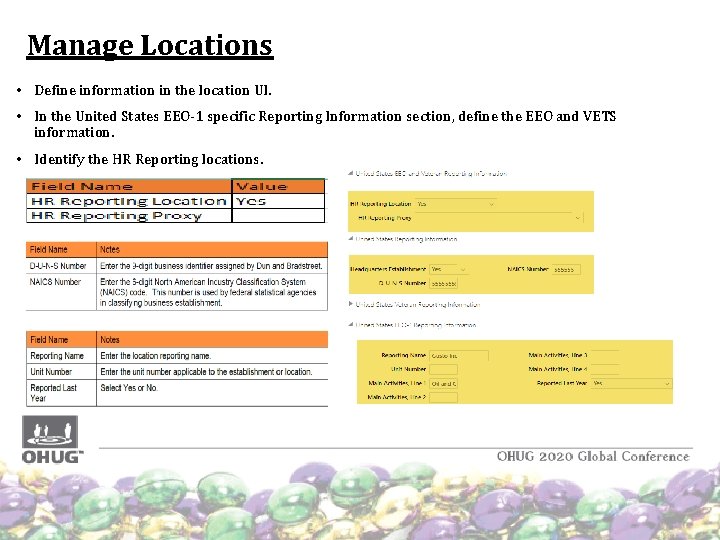
Task: Click the Main Activities, Line 2 field
Action: click(x=443, y=397)
